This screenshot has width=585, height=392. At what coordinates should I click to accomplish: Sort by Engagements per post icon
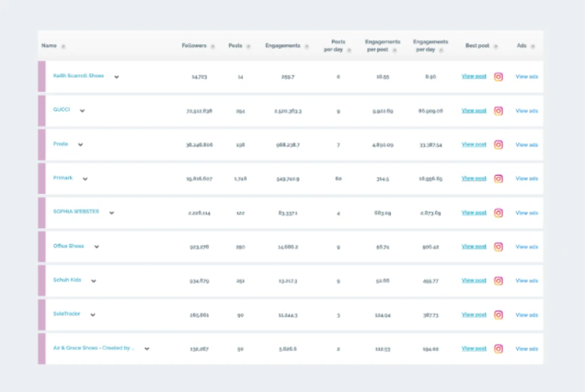pos(395,50)
